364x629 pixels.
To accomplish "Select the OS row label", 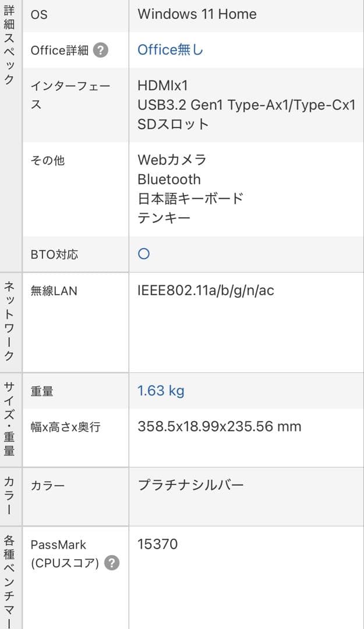I will point(38,14).
